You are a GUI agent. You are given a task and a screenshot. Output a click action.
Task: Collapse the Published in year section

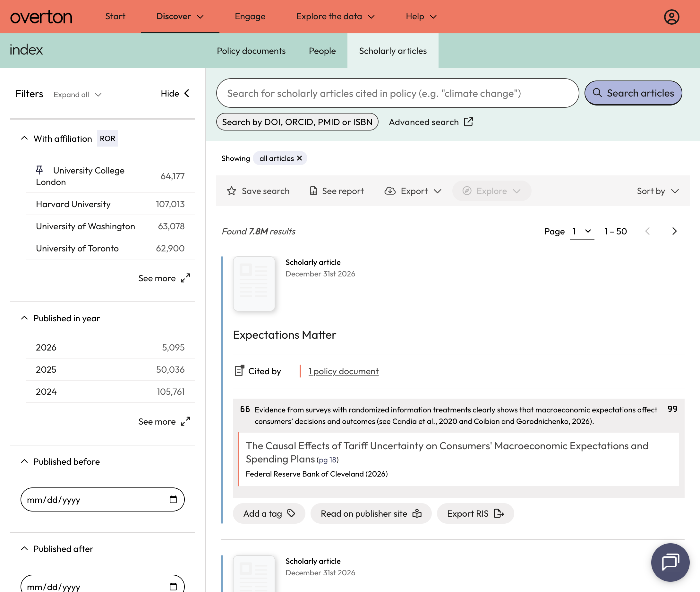tap(24, 318)
